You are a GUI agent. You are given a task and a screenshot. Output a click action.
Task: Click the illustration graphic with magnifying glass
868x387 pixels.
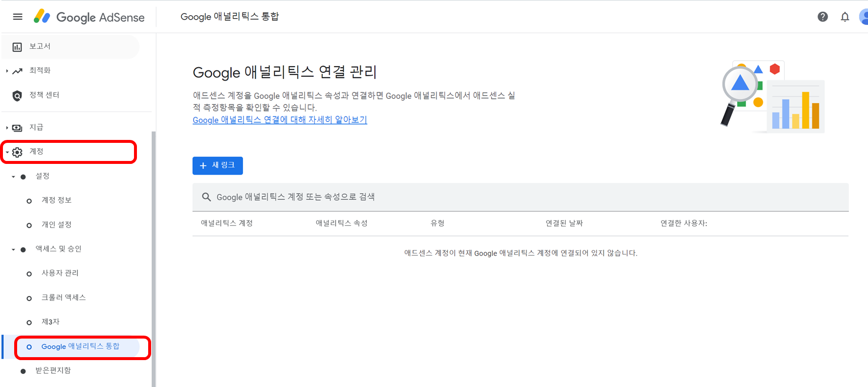point(773,97)
